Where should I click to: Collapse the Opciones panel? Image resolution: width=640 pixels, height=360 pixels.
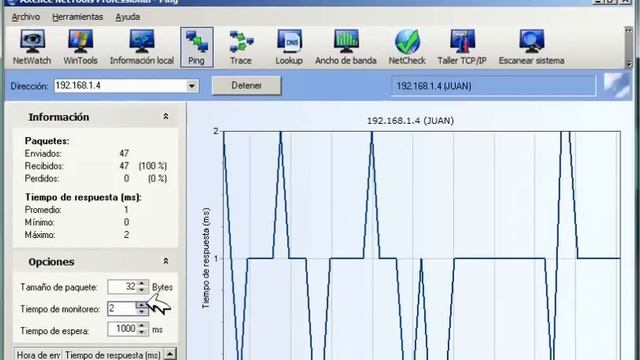click(166, 261)
